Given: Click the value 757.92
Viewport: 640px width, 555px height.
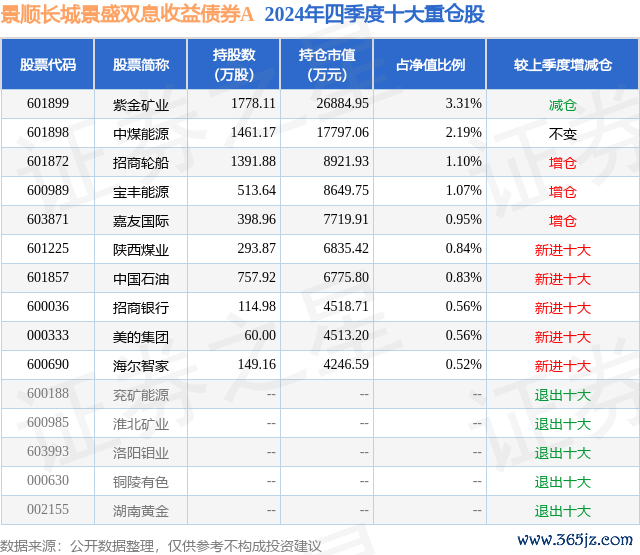Looking at the screenshot, I should pos(256,278).
